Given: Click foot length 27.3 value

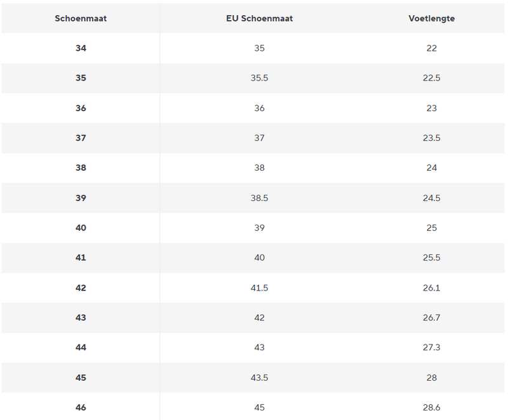Looking at the screenshot, I should tap(432, 348).
